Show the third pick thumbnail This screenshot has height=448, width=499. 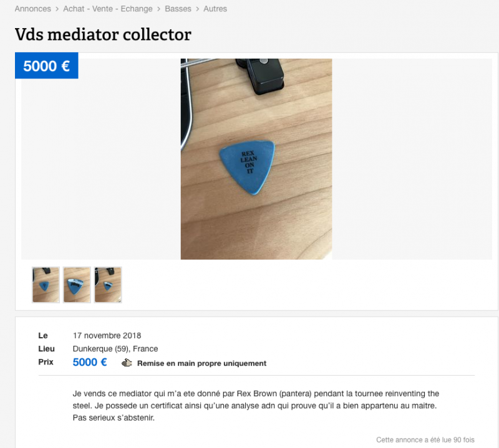pyautogui.click(x=108, y=285)
